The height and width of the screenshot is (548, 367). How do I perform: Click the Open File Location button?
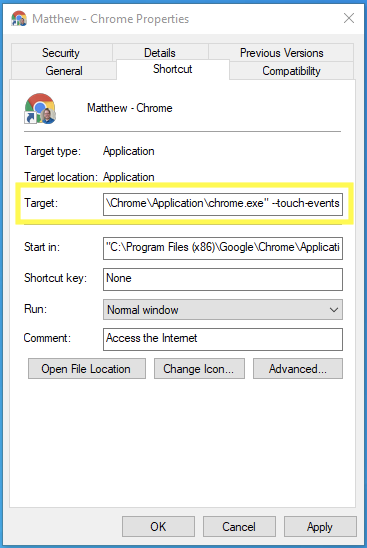87,368
